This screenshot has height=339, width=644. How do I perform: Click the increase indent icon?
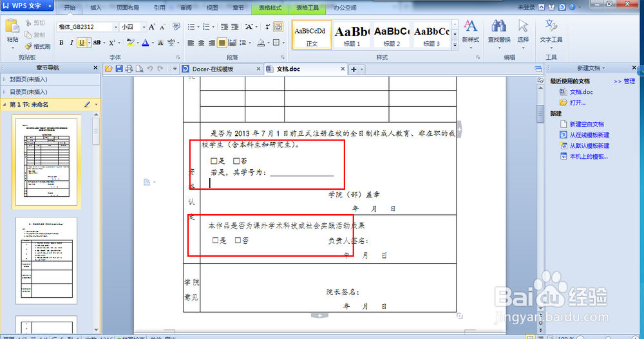click(x=235, y=27)
